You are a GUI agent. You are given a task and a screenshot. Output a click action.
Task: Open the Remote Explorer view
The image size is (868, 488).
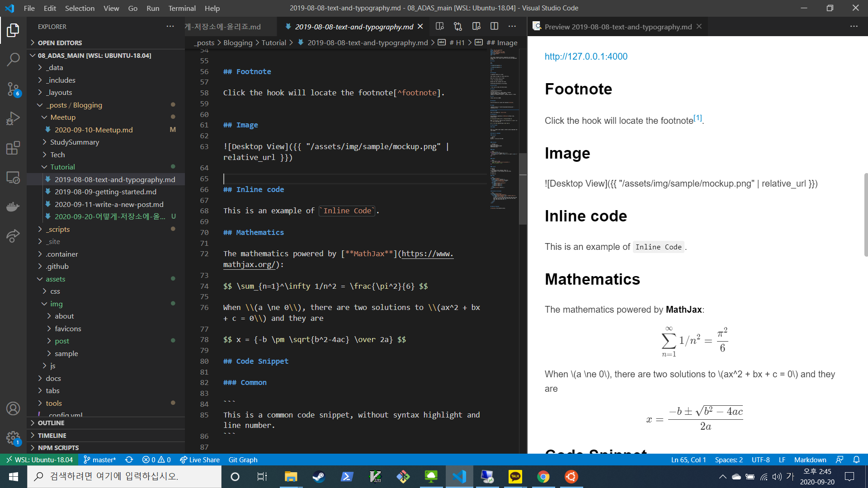click(x=13, y=178)
